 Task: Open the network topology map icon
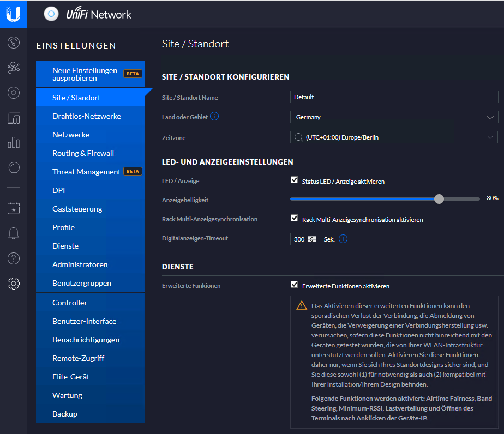point(14,68)
